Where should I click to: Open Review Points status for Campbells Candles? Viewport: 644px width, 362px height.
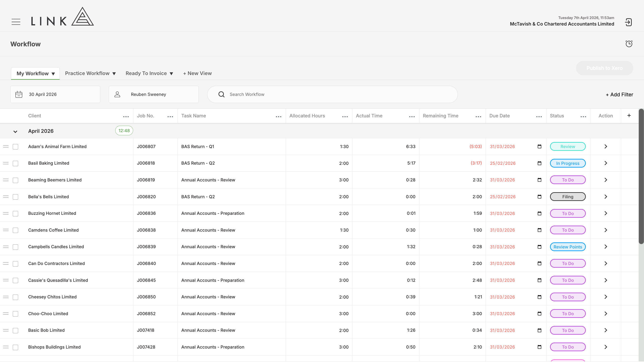point(568,247)
